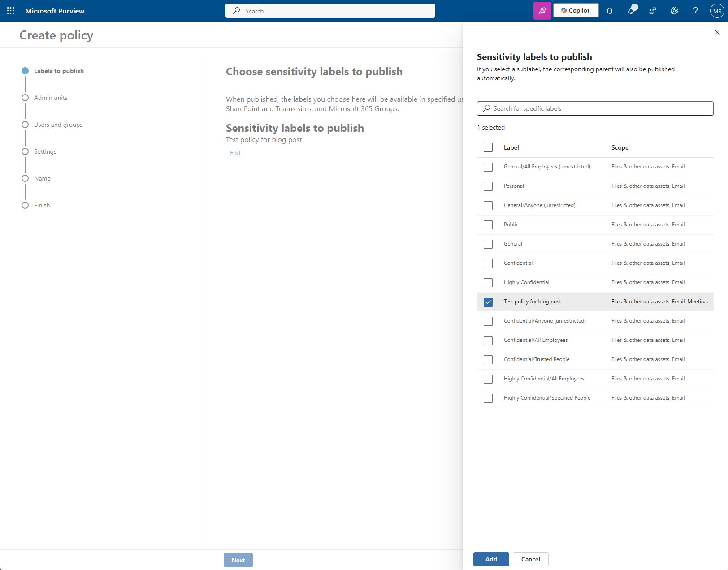728x570 pixels.
Task: Click the search for specific labels field
Action: point(595,108)
